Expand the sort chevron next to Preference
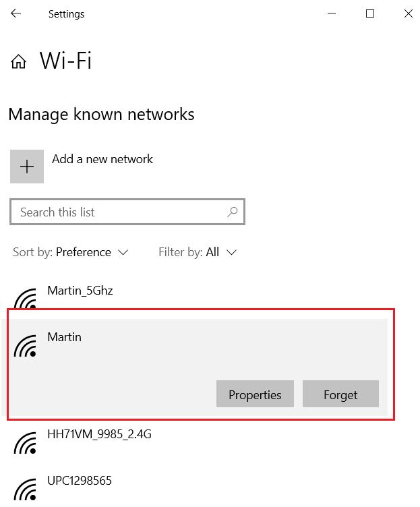 pos(123,253)
